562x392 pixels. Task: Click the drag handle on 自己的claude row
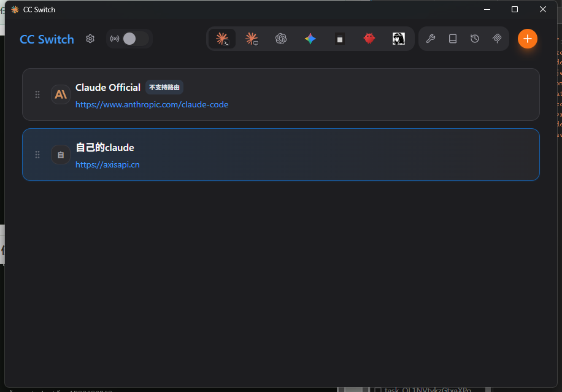(x=37, y=155)
